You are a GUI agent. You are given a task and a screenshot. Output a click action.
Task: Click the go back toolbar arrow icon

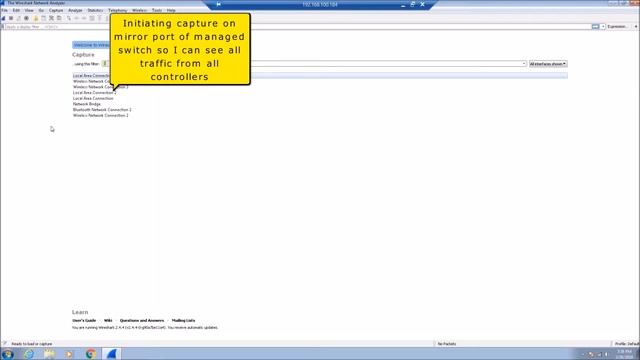click(x=76, y=18)
